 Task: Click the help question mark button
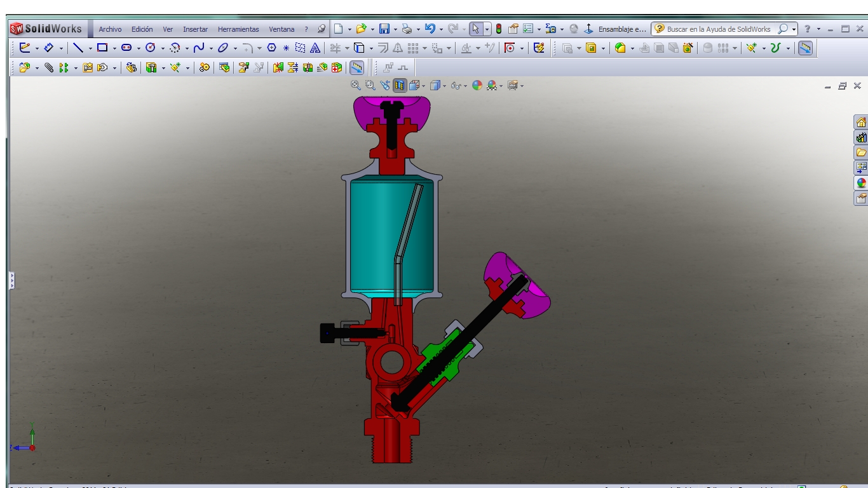click(808, 29)
